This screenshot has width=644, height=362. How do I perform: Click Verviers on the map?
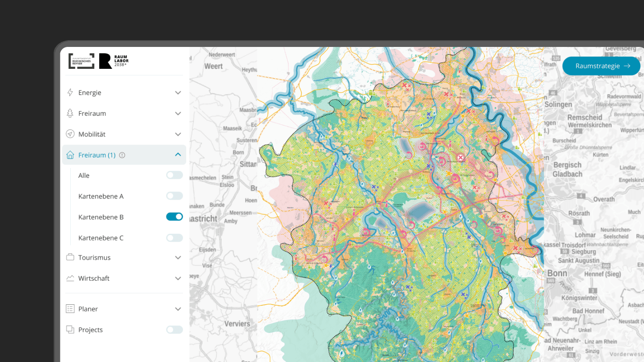pos(237,324)
